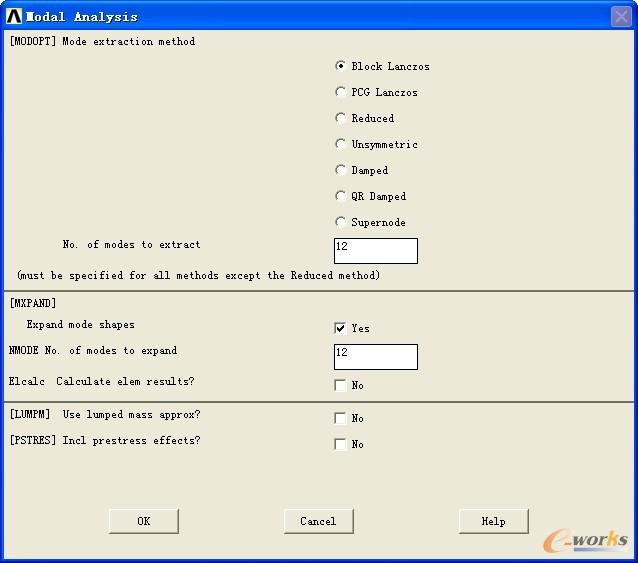Viewport: 638px width, 563px height.
Task: Enable the LUMPM lumped mass approximation checkbox
Action: click(341, 418)
